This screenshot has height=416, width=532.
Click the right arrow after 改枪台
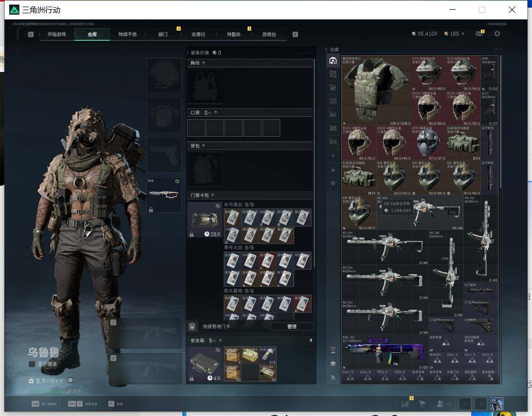tap(295, 34)
